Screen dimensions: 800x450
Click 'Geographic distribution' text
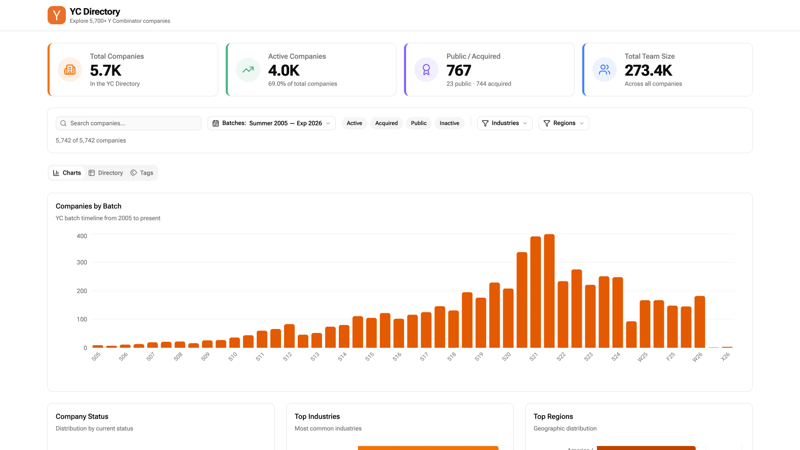[x=565, y=429]
